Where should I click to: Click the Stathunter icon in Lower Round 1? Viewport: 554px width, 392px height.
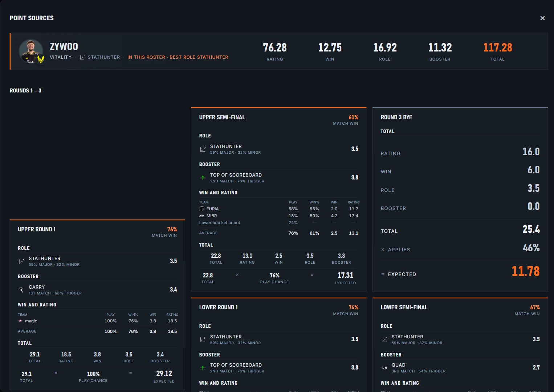203,339
